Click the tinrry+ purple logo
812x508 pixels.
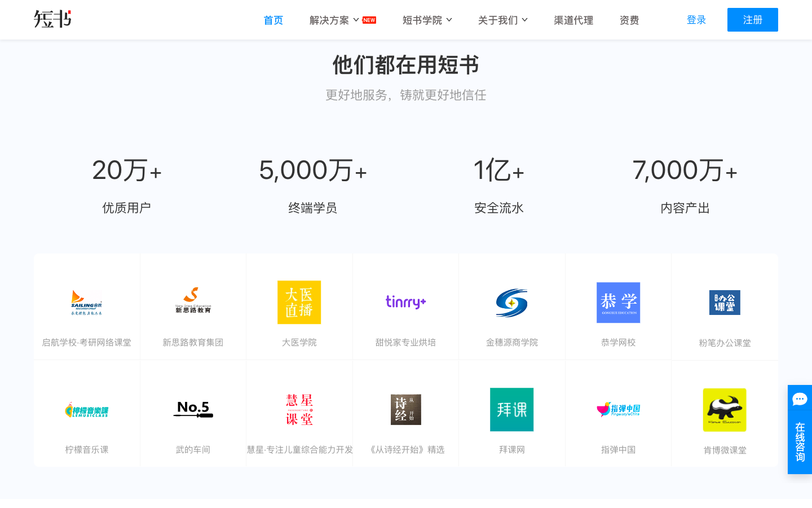pyautogui.click(x=405, y=303)
